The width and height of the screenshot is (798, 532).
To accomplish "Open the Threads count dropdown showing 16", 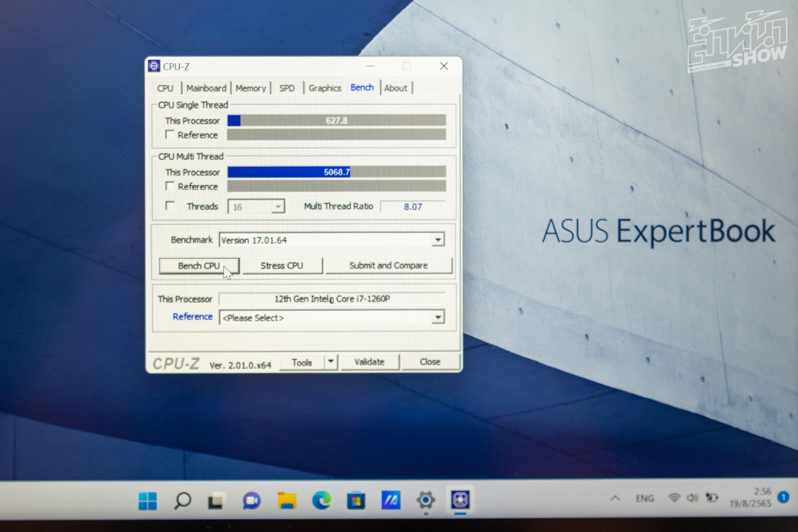I will [256, 207].
